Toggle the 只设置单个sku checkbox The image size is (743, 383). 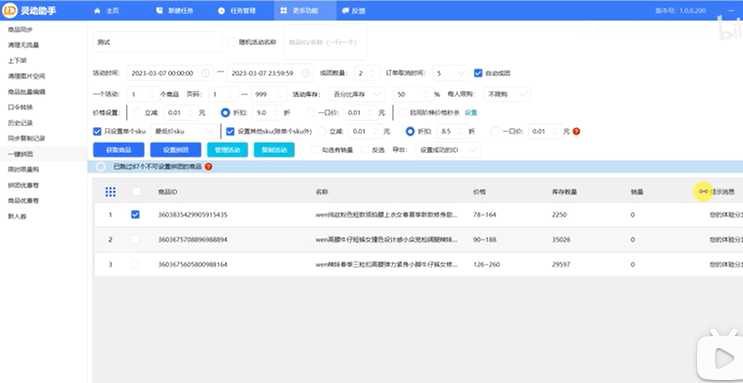97,131
